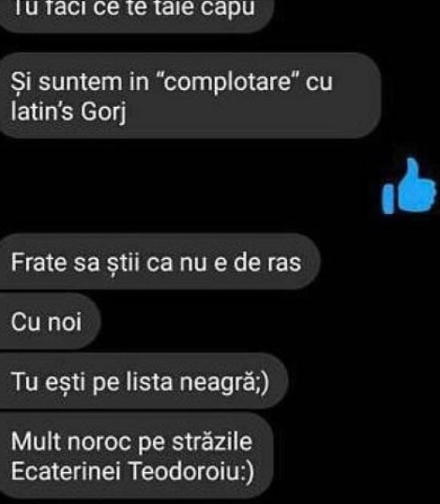Viewport: 440px width, 504px height.
Task: Click the blue thumbs-up like icon
Action: coord(409,186)
